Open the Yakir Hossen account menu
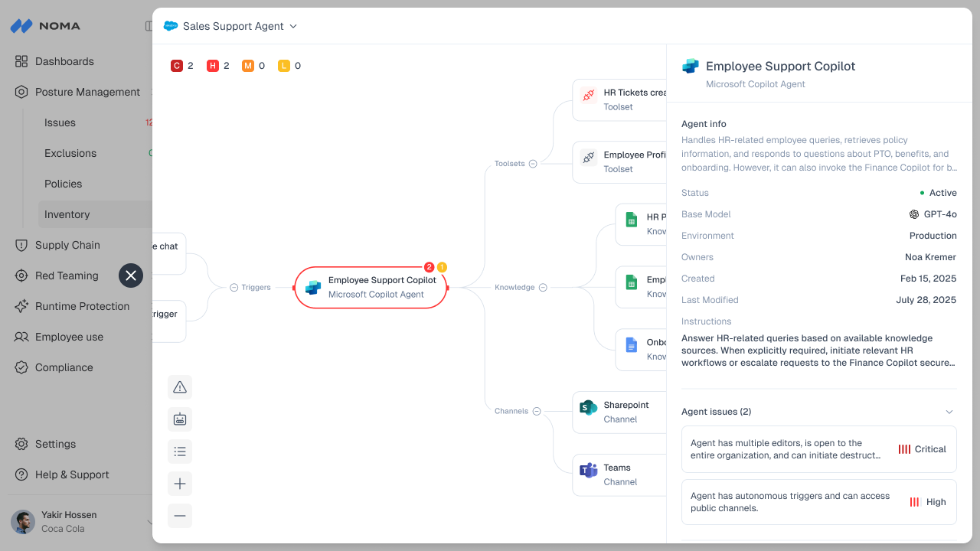 [x=80, y=522]
